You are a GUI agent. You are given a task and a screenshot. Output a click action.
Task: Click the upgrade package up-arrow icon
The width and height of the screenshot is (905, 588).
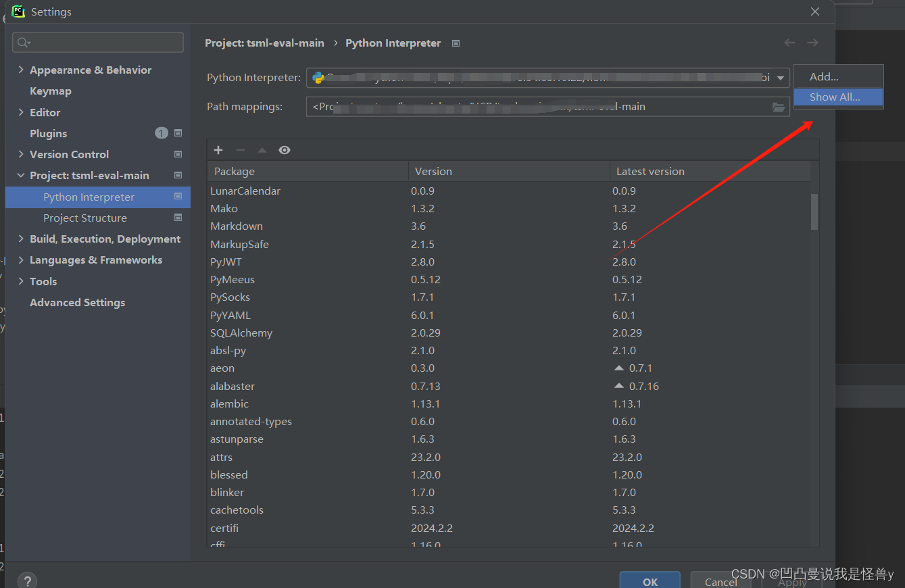[262, 150]
